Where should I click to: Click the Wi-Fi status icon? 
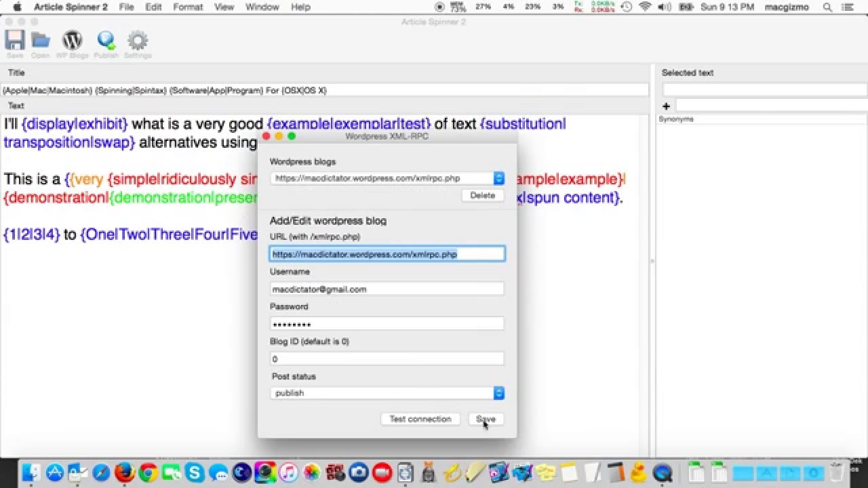pos(645,7)
